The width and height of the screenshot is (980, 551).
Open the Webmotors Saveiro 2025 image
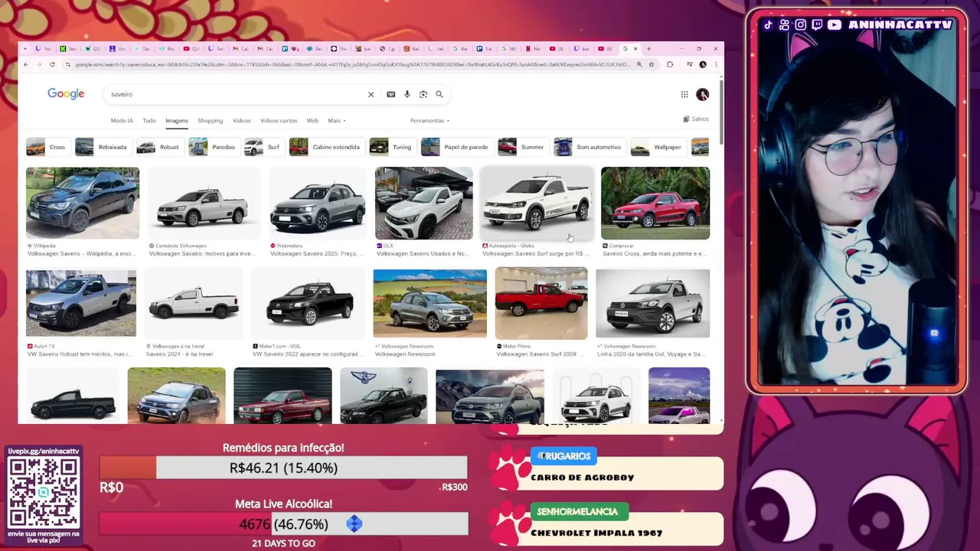tap(318, 203)
